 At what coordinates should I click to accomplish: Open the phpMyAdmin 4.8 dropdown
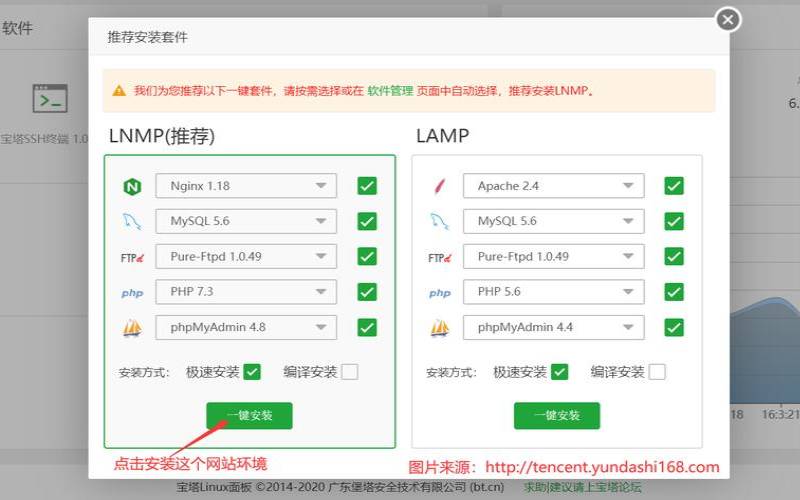point(246,327)
